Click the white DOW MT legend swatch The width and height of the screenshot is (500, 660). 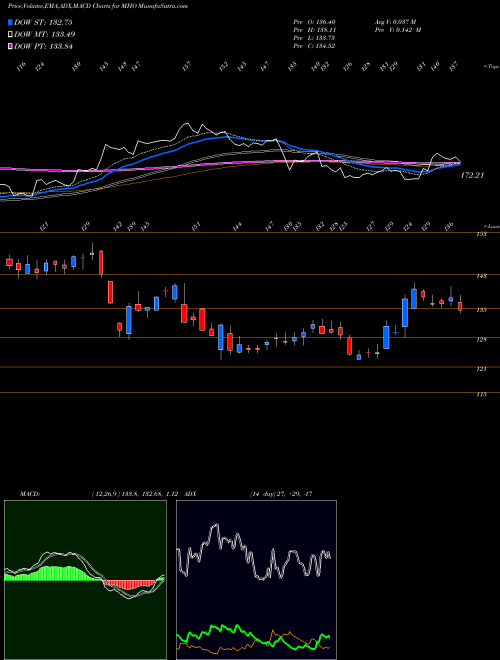pos(10,35)
